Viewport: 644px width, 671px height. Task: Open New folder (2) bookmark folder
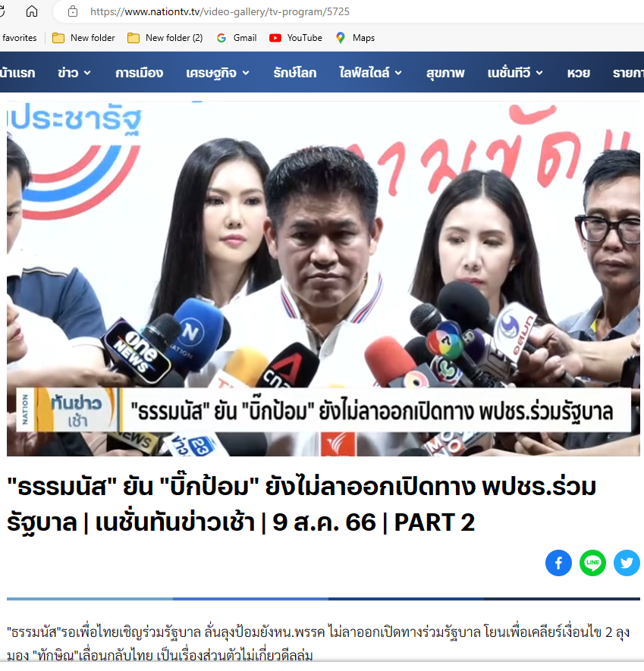point(165,38)
